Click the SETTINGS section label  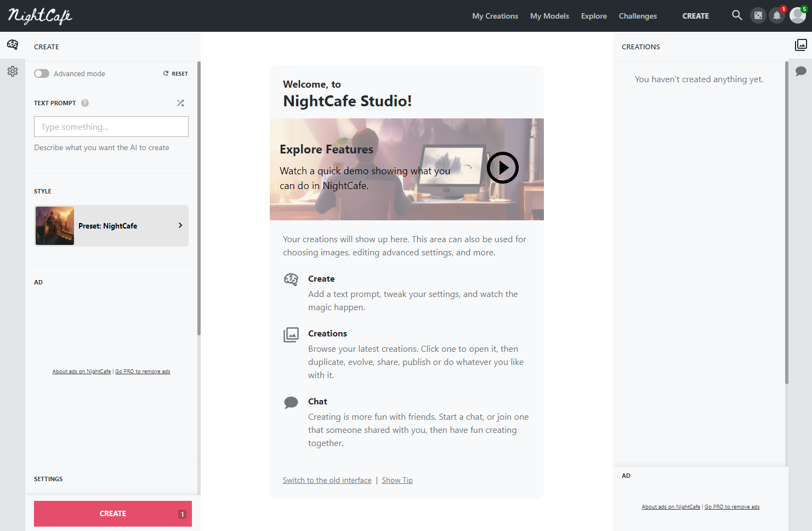(48, 479)
